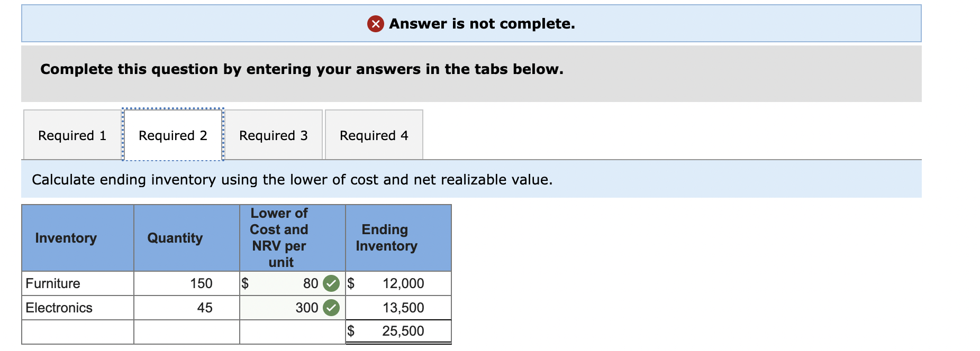
Task: Click the Lower of Cost and NRV header
Action: tap(279, 238)
